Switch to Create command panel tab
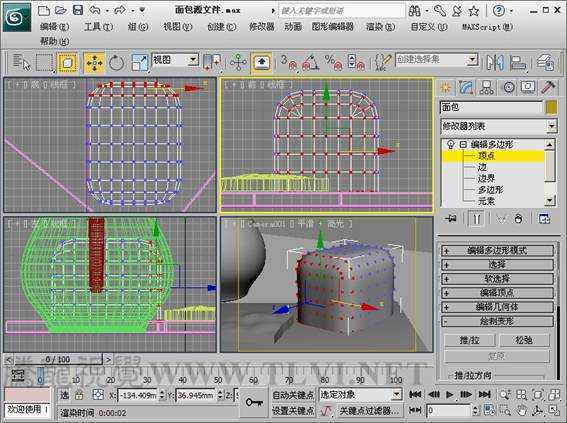The image size is (567, 423). coord(446,87)
